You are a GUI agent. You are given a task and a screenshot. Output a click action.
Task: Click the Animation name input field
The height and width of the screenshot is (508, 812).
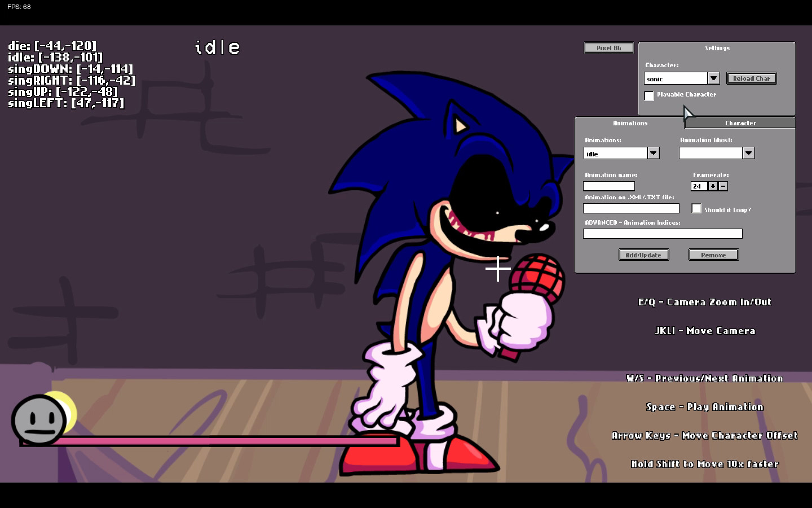click(x=609, y=186)
